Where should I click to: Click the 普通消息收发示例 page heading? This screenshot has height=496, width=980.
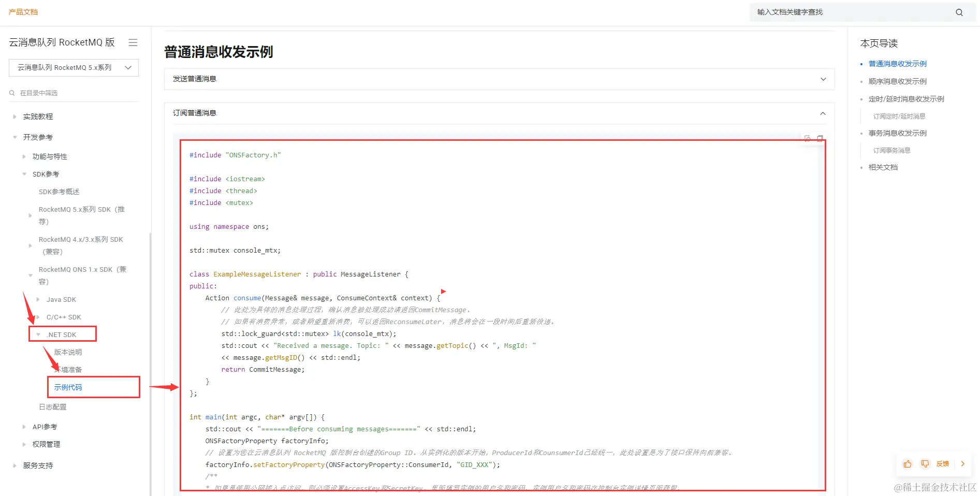pyautogui.click(x=218, y=52)
